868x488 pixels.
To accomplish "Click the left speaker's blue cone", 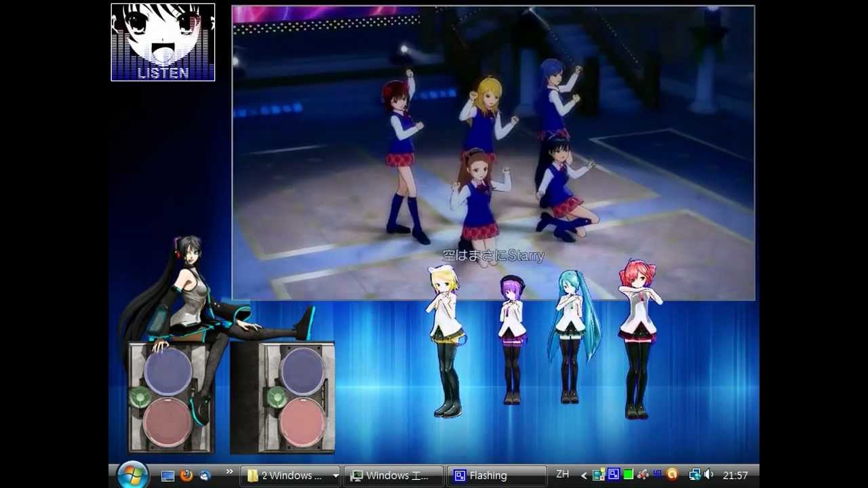I will 167,371.
